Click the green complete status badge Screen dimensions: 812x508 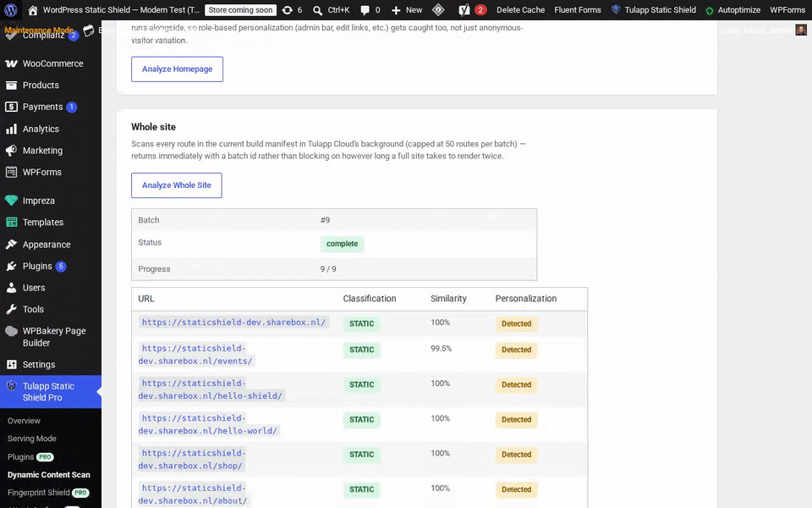click(x=342, y=244)
